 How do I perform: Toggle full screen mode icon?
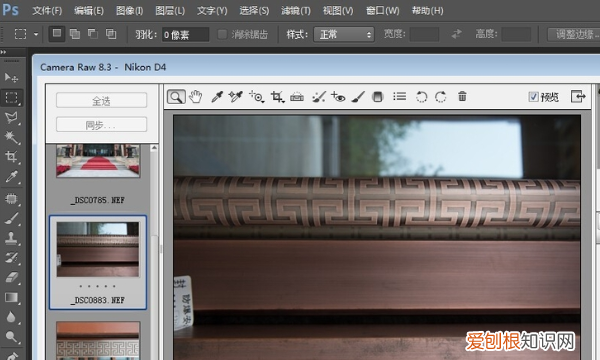[578, 96]
